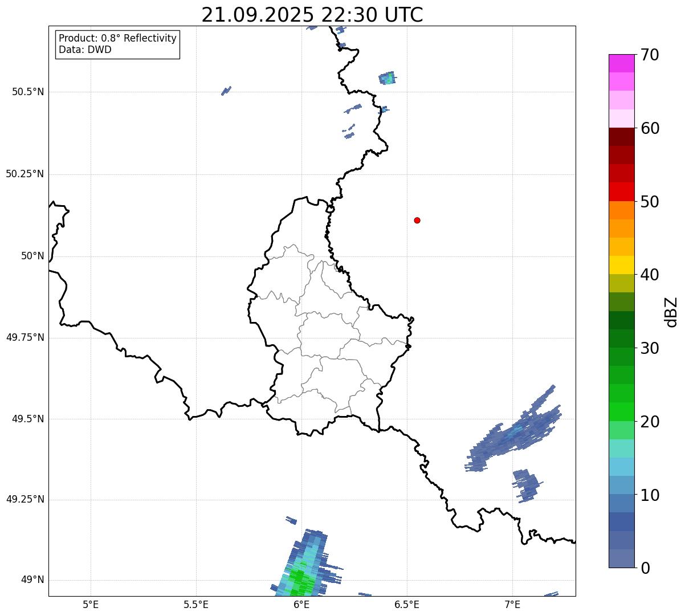Click the latitude label "49°N"
The height and width of the screenshot is (616, 685).
[x=32, y=580]
